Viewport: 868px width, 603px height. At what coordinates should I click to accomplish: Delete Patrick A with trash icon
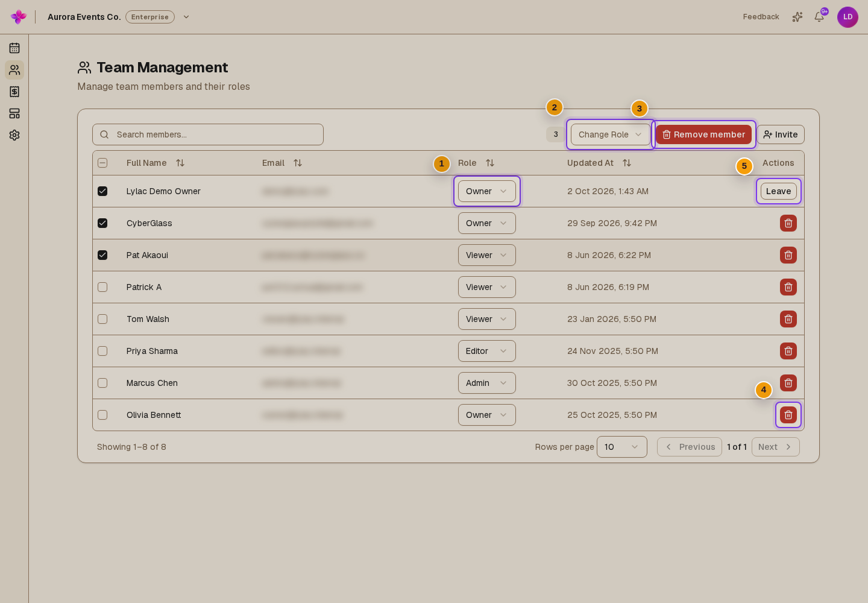[788, 287]
